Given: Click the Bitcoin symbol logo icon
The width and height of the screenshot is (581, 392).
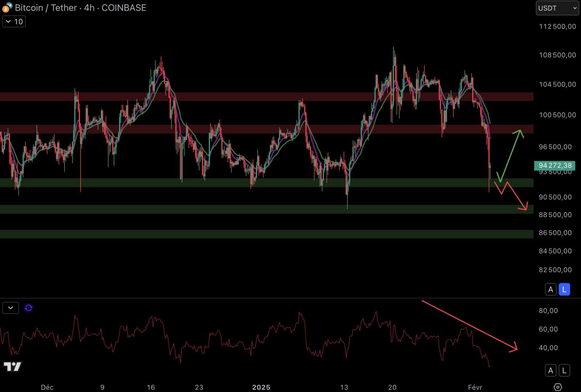Looking at the screenshot, I should pyautogui.click(x=7, y=8).
